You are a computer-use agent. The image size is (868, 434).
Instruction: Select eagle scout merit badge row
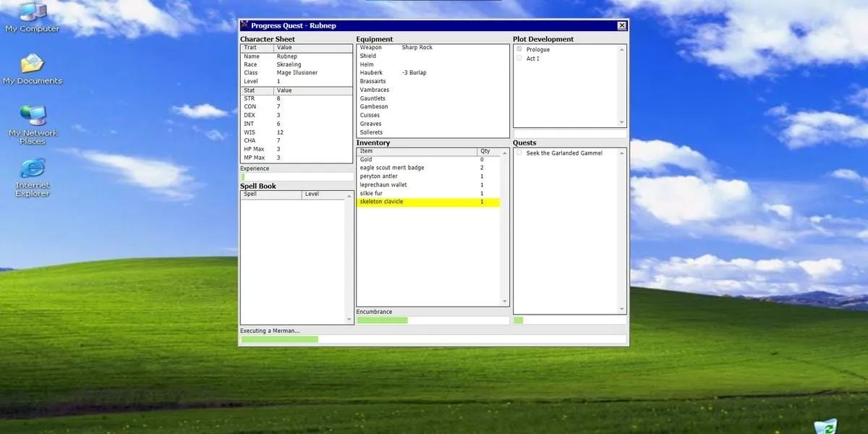[x=428, y=167]
